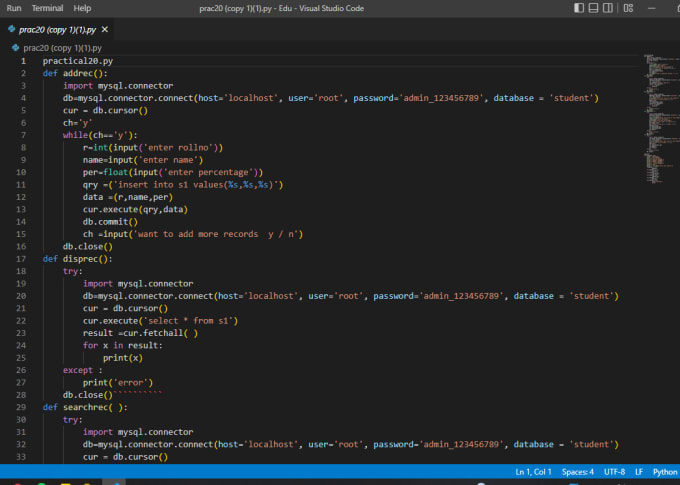Click the Python file icon on the tab
The height and width of the screenshot is (485, 680).
[x=12, y=29]
